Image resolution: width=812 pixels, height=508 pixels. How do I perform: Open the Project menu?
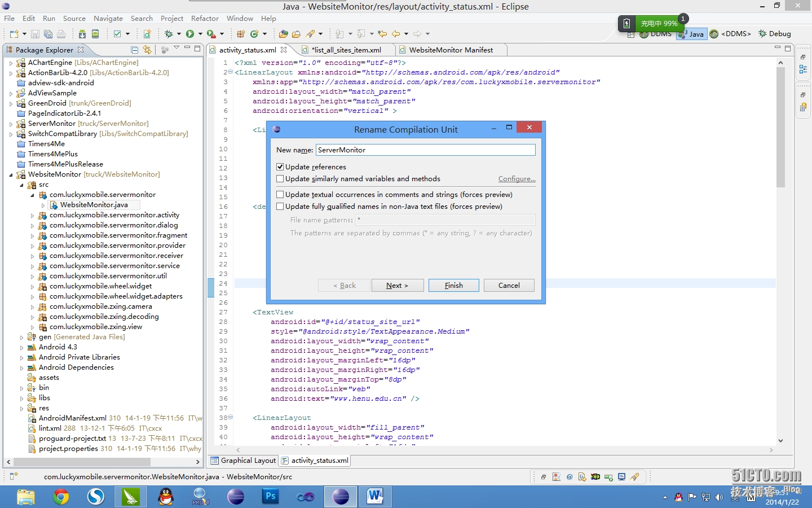(x=171, y=18)
